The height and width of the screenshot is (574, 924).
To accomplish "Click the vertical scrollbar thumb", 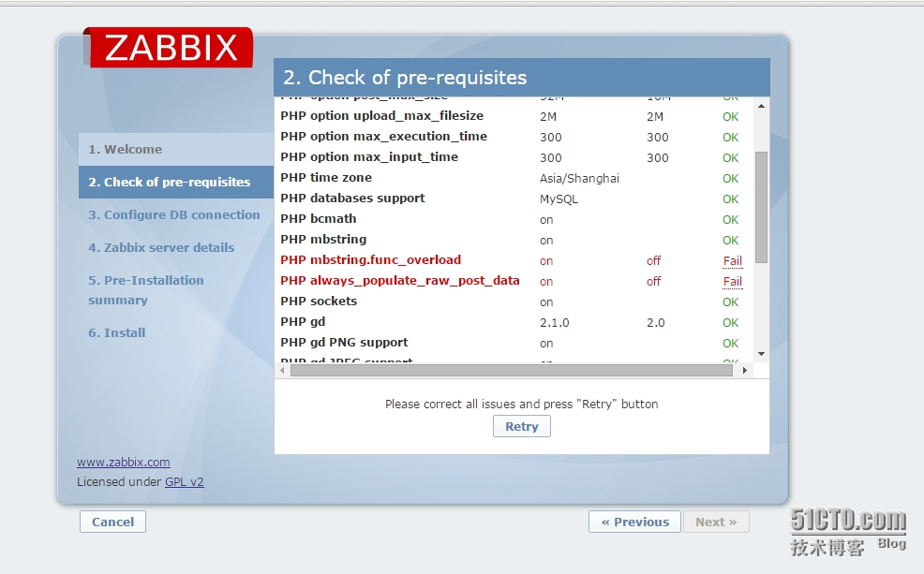I will [x=761, y=207].
